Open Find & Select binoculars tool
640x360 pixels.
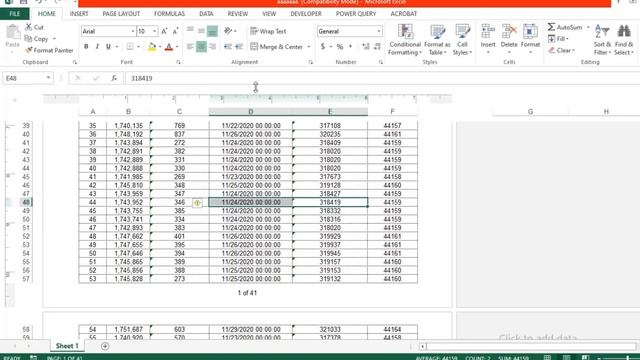[x=624, y=39]
